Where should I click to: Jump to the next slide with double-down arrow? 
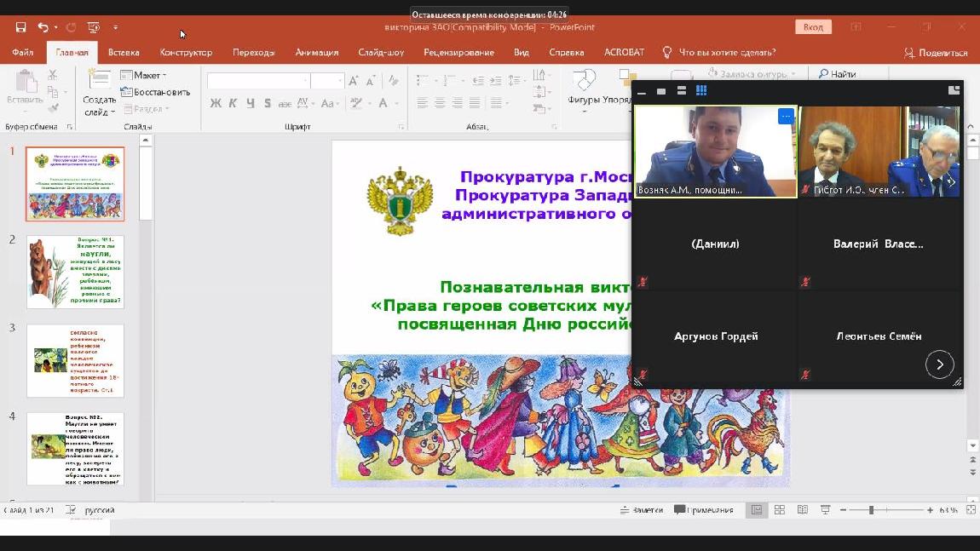(972, 473)
